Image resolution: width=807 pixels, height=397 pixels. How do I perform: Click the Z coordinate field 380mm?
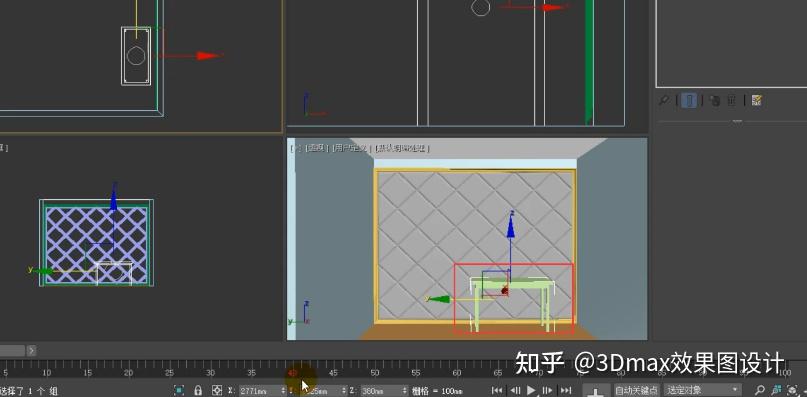click(380, 391)
